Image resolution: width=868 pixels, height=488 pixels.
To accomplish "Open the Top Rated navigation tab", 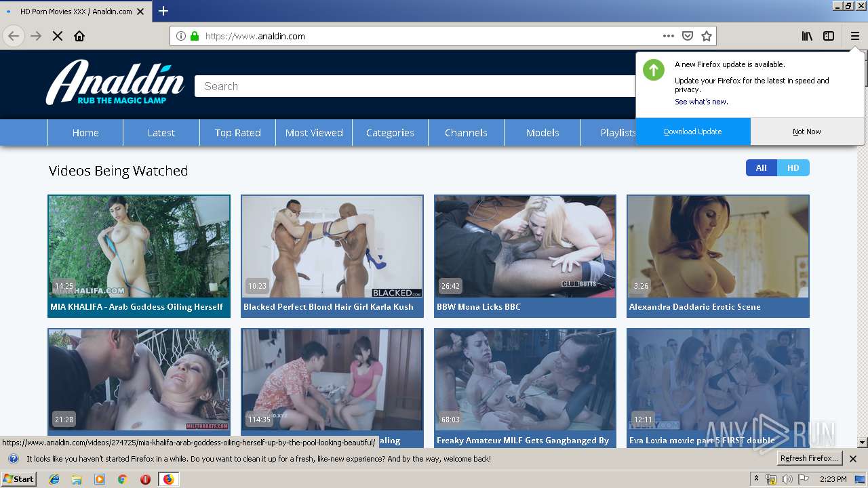I will pyautogui.click(x=238, y=133).
